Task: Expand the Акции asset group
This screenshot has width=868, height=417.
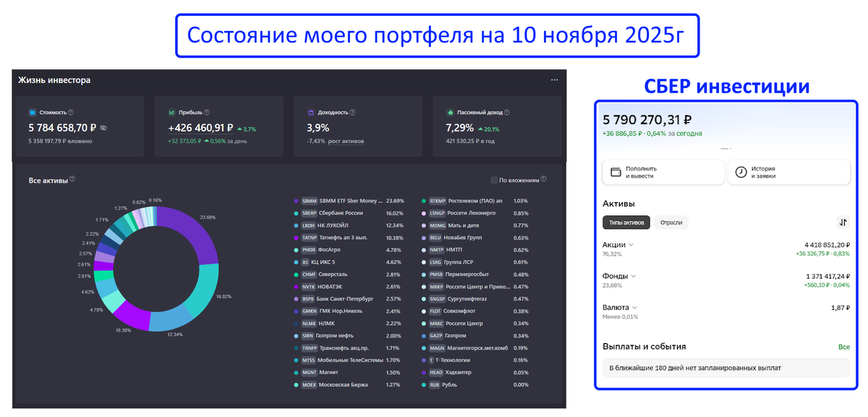Action: click(631, 245)
